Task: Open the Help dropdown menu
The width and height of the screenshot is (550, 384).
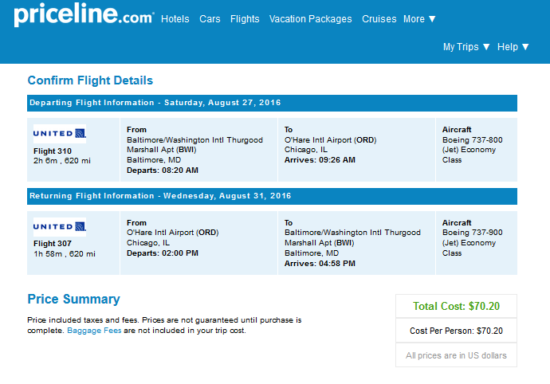Action: 513,47
